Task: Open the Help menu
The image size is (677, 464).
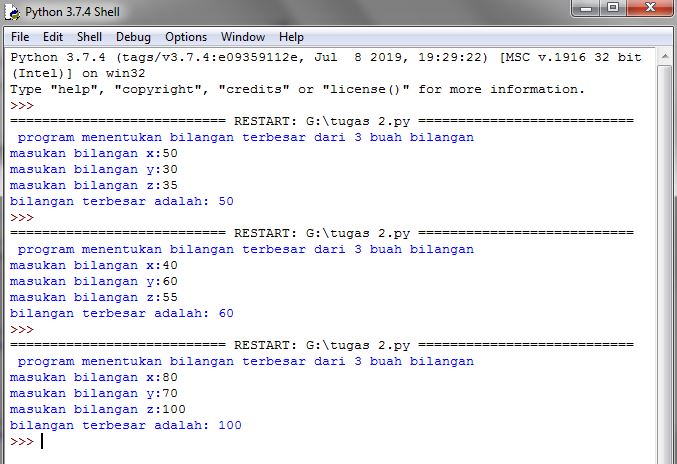Action: click(291, 37)
